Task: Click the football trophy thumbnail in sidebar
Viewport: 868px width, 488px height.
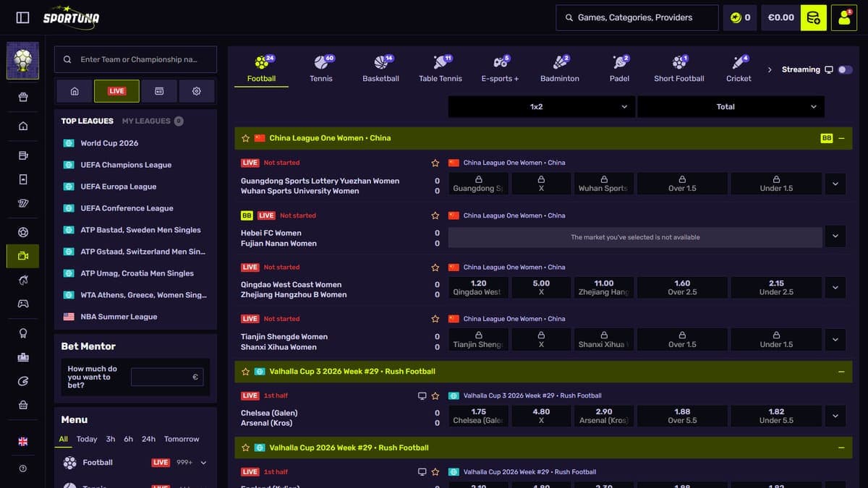Action: (x=23, y=60)
